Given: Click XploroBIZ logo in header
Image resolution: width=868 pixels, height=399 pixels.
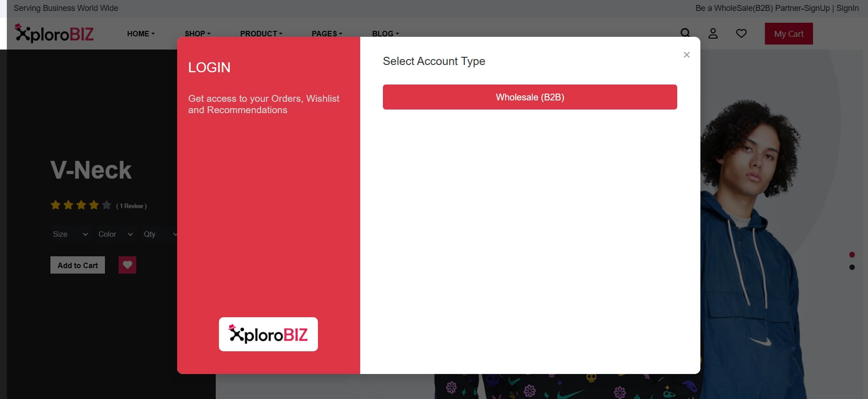Looking at the screenshot, I should pos(54,33).
